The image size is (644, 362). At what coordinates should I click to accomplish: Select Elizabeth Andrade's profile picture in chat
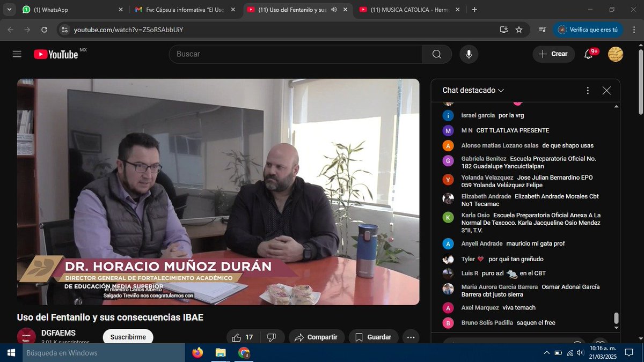(448, 198)
